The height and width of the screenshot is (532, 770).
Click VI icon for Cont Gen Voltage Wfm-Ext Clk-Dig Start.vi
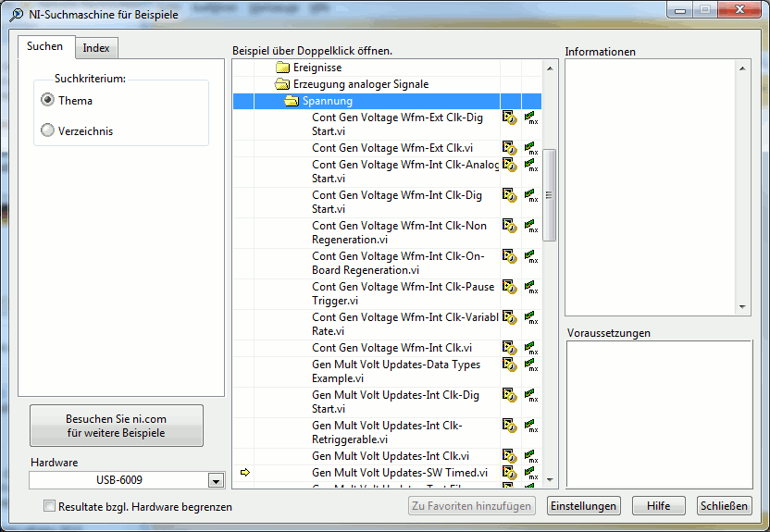click(509, 118)
